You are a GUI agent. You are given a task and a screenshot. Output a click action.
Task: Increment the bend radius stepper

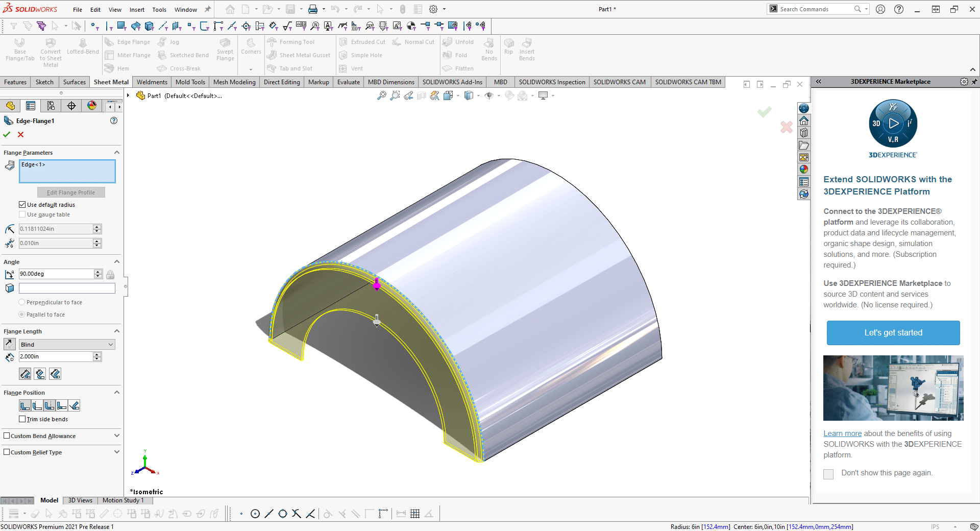[x=96, y=226]
